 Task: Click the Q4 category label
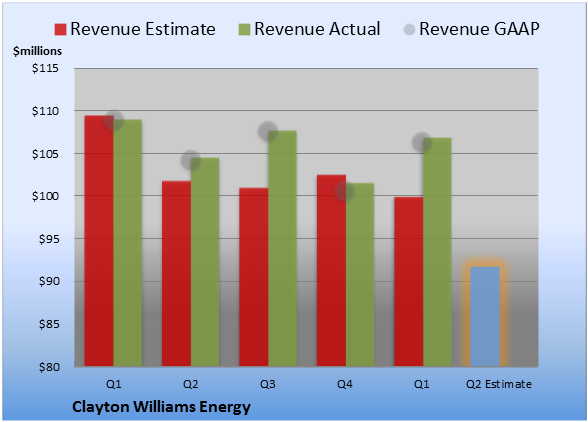pyautogui.click(x=345, y=384)
